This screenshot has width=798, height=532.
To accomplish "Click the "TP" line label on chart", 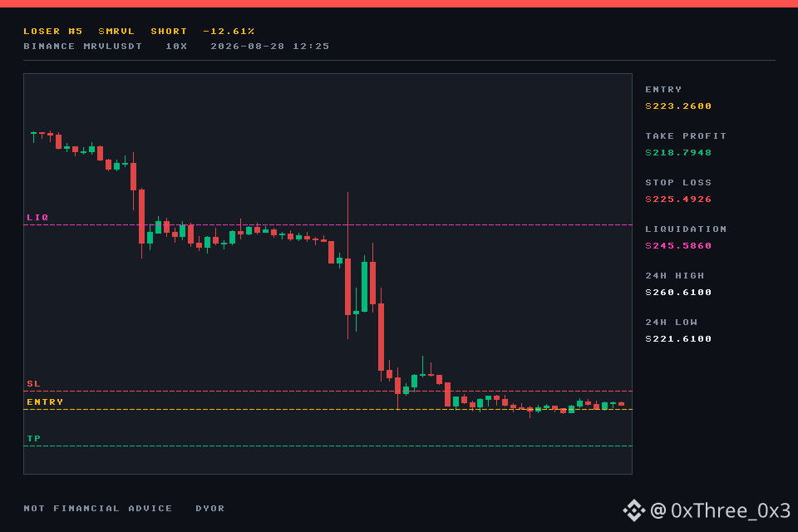I will coord(33,439).
